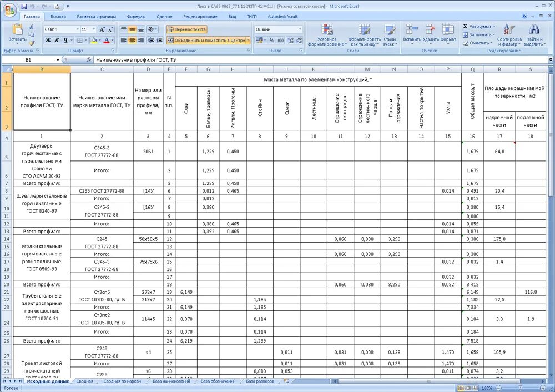Viewport: 555px width, 392px height.
Task: Copy selection using the copy icon
Action: tap(32, 35)
